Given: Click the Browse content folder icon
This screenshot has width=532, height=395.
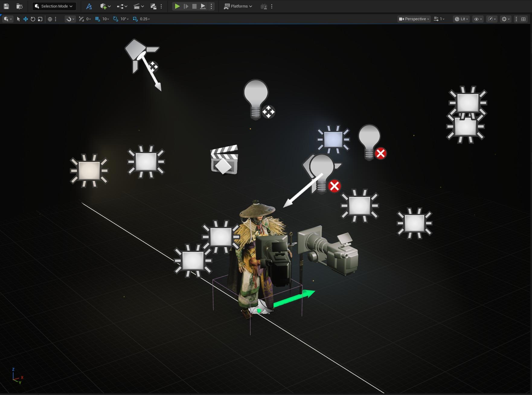Looking at the screenshot, I should (19, 6).
